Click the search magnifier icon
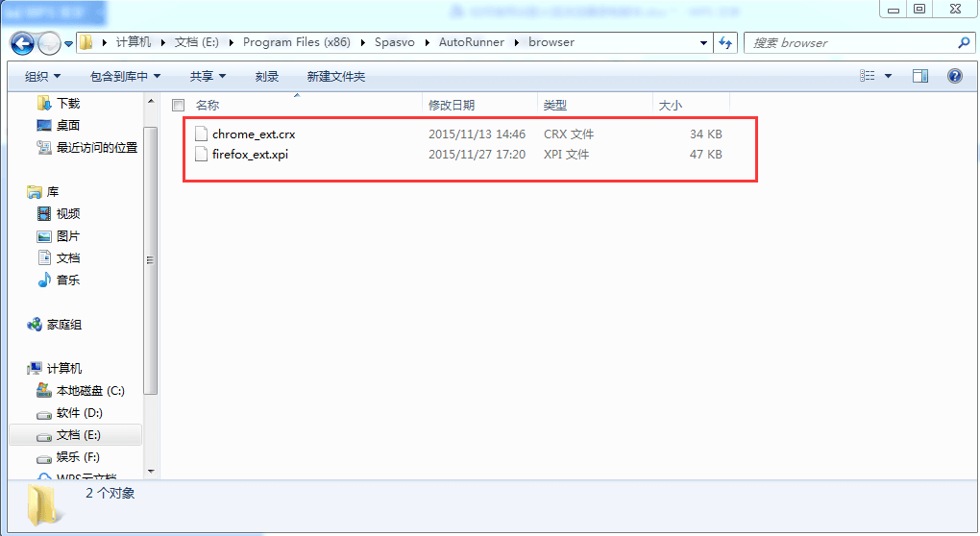The height and width of the screenshot is (536, 980). 964,42
